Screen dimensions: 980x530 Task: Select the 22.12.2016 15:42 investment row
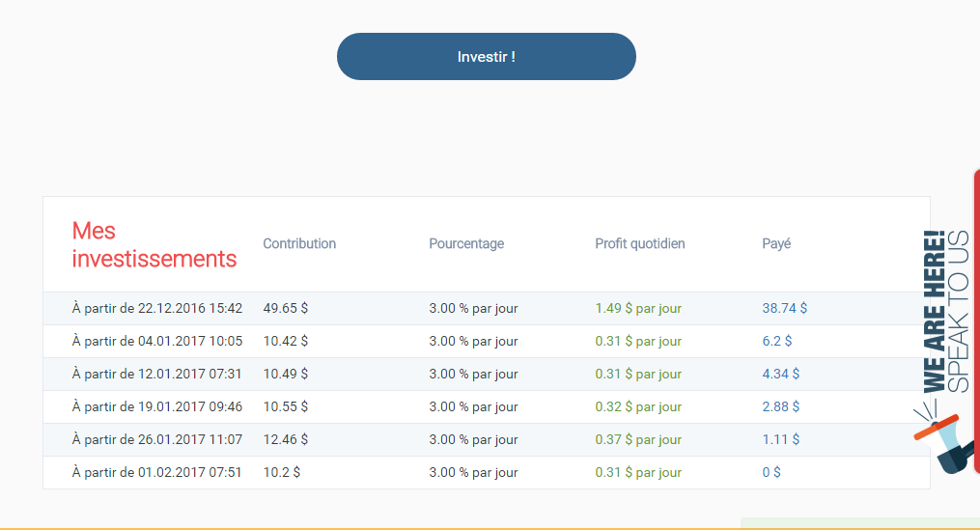487,308
